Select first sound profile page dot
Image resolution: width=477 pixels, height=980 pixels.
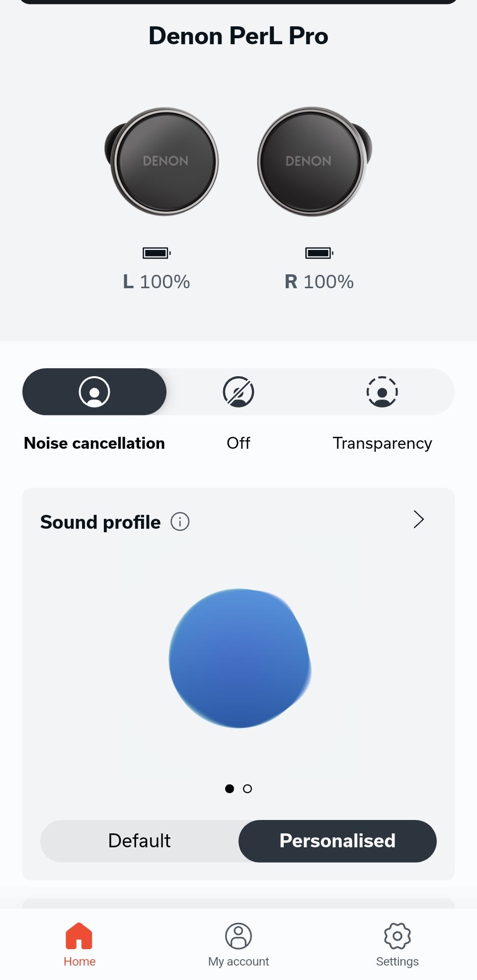point(230,789)
